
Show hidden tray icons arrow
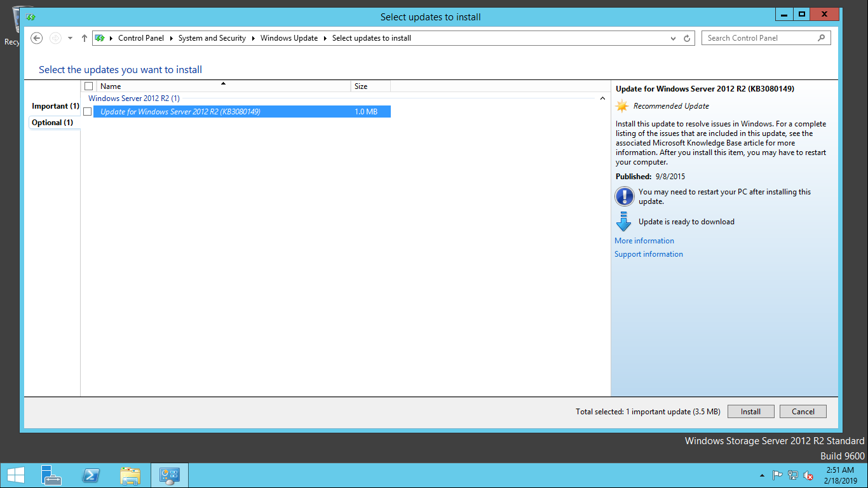[x=762, y=475]
